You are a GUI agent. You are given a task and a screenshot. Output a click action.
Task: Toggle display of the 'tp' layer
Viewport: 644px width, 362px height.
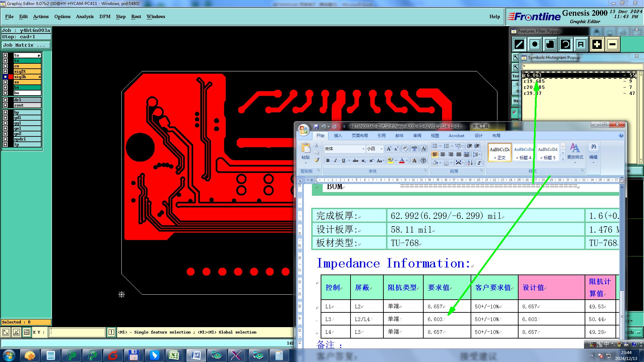coord(5,144)
